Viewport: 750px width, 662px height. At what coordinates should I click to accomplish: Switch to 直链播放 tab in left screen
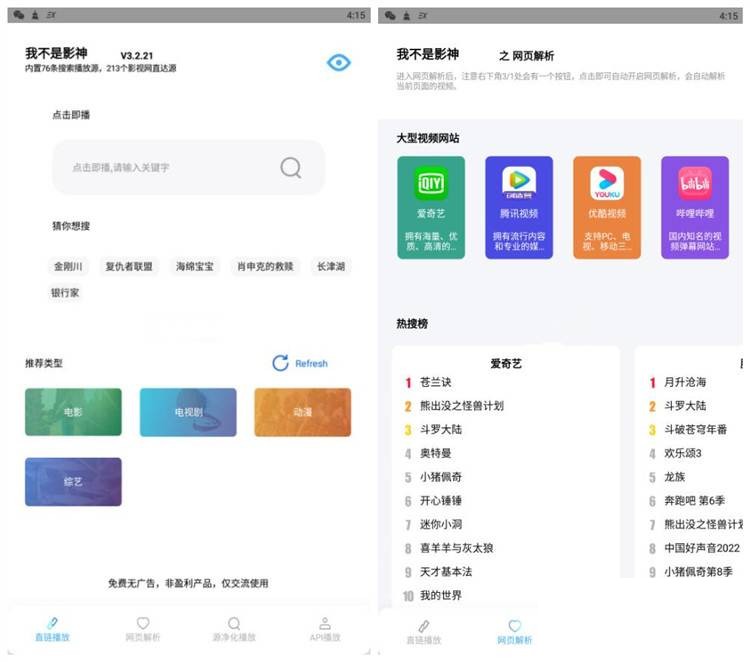point(53,629)
